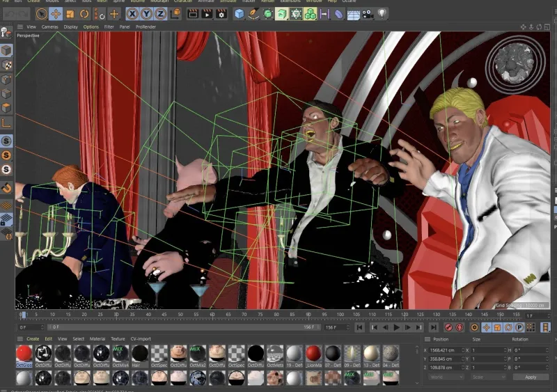Viewport: 557px width, 392px height.
Task: Toggle the Y axis lock
Action: coord(147,14)
